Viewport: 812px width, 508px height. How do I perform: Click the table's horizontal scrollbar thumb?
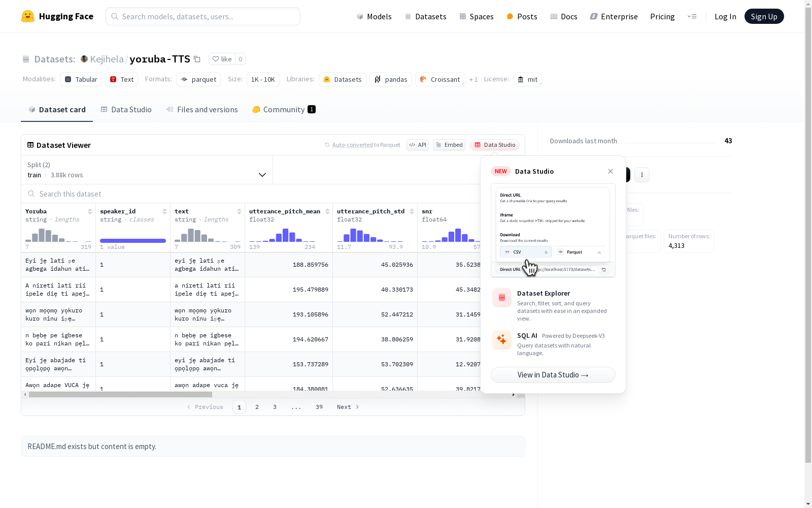click(120, 394)
